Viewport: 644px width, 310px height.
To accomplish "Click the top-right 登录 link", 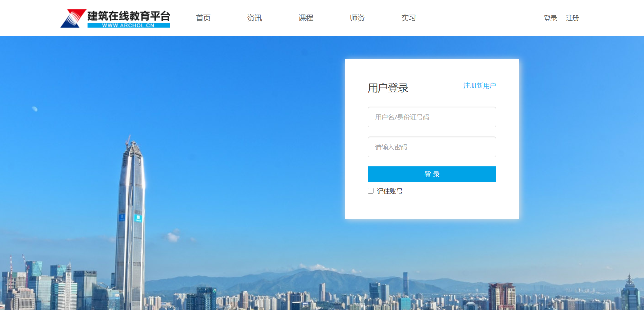I will [550, 18].
